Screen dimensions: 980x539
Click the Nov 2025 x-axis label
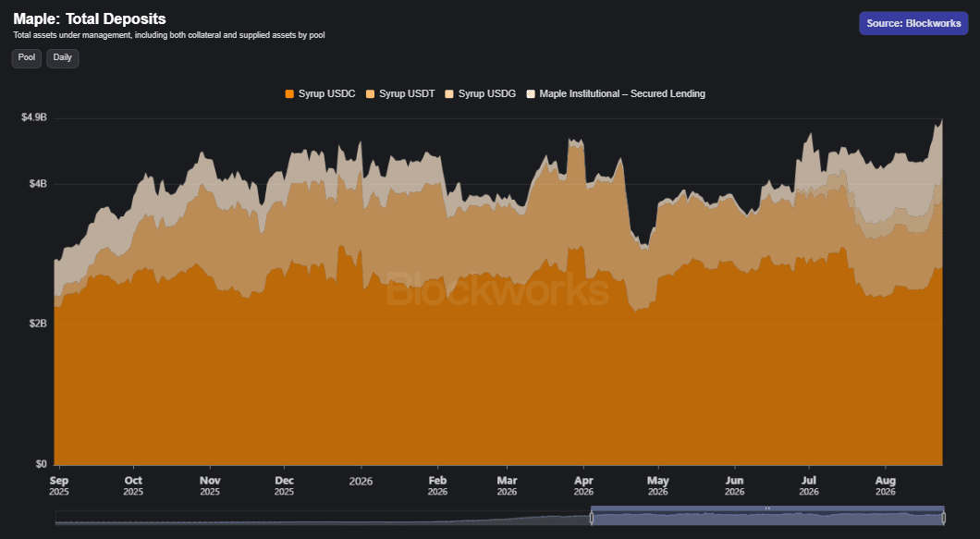tap(210, 486)
